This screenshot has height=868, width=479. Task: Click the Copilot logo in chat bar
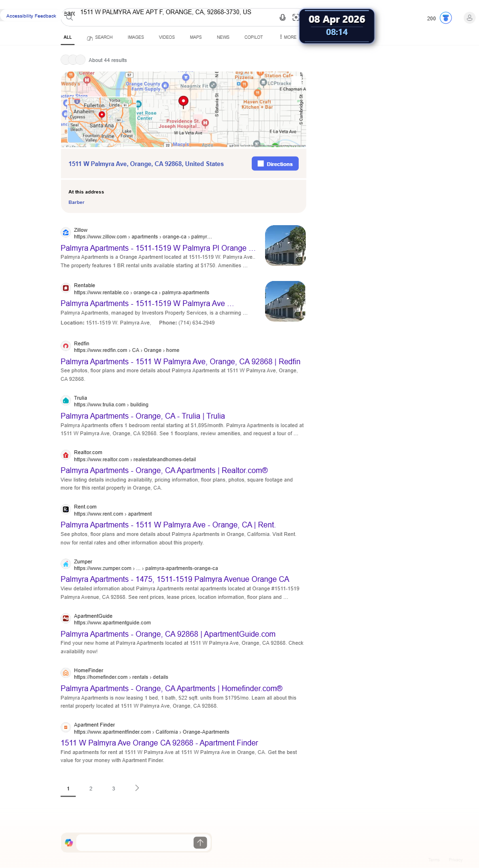pyautogui.click(x=69, y=842)
